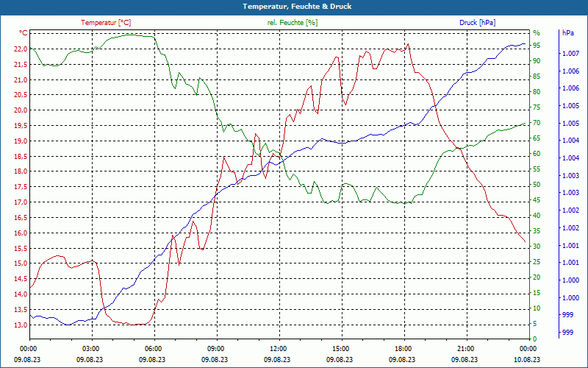Screen dimensions: 588x368
Task: Select the blue 'Druck [hPa]' legend label
Action: pos(477,23)
